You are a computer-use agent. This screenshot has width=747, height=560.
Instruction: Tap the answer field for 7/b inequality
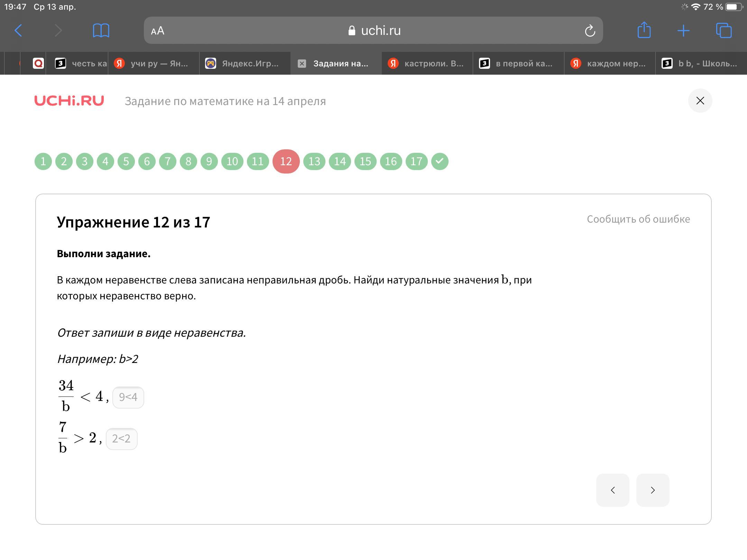(121, 439)
